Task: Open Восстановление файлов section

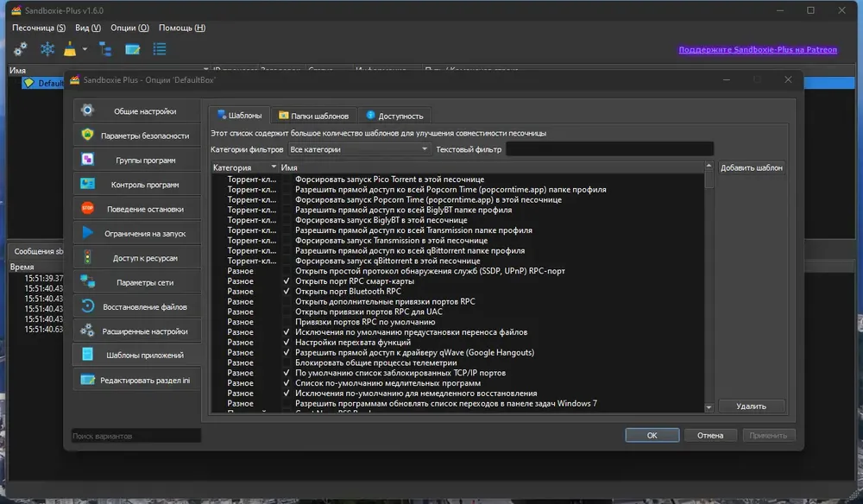Action: click(136, 306)
